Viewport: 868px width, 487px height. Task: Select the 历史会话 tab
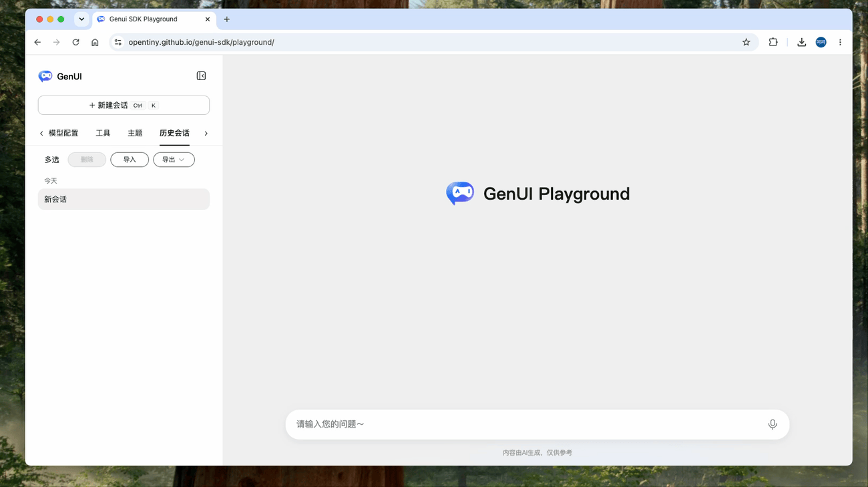click(x=174, y=133)
